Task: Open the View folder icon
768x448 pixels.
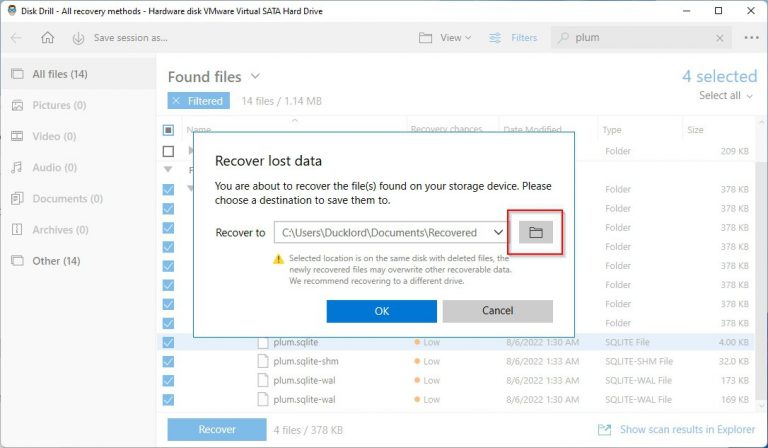Action: pyautogui.click(x=425, y=38)
